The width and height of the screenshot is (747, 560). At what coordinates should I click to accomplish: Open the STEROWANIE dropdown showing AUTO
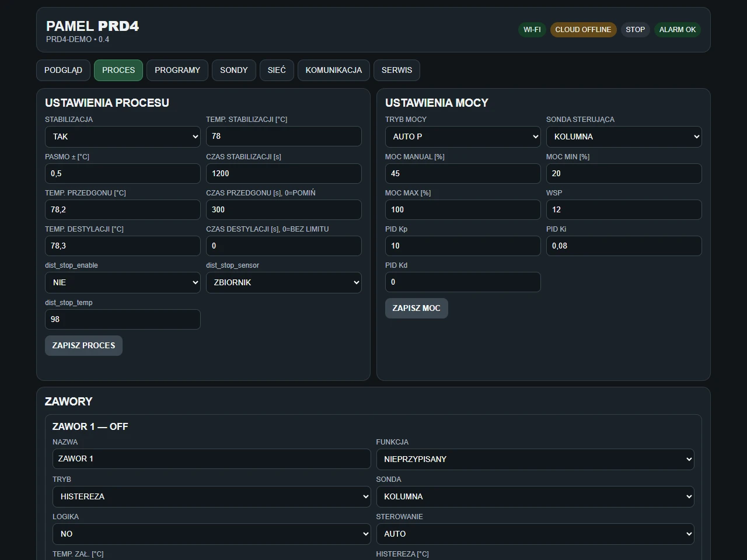pyautogui.click(x=535, y=534)
